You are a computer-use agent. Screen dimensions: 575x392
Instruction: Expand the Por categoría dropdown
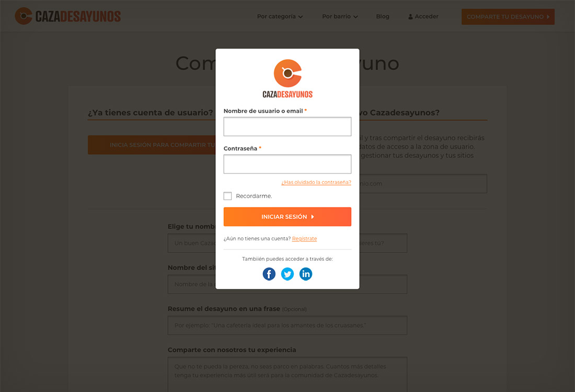pyautogui.click(x=280, y=17)
